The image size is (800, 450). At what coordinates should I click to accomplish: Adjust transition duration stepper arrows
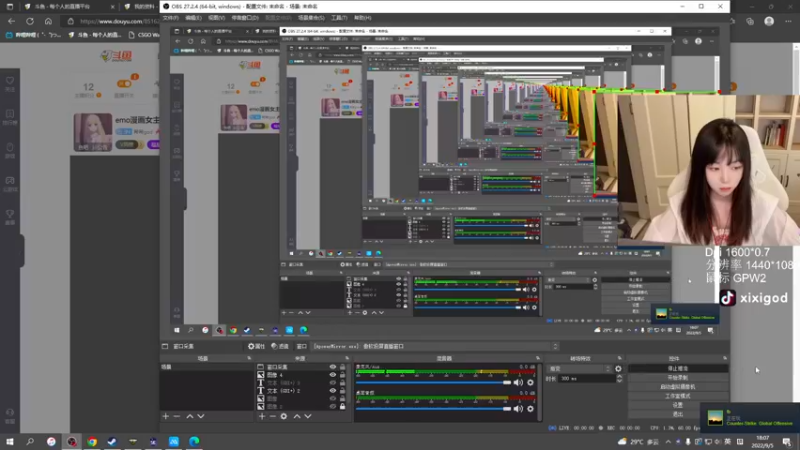point(619,379)
